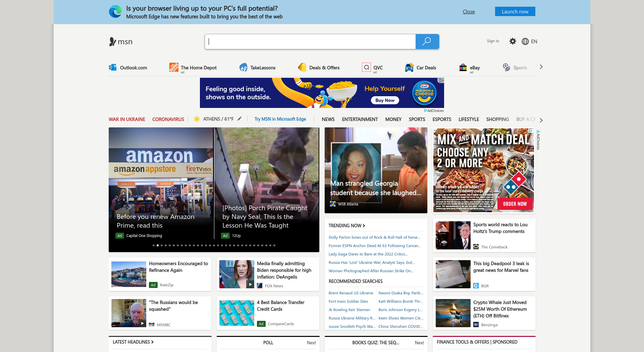Image resolution: width=644 pixels, height=352 pixels.
Task: Open Deadpool 3 leak article
Action: (x=484, y=274)
